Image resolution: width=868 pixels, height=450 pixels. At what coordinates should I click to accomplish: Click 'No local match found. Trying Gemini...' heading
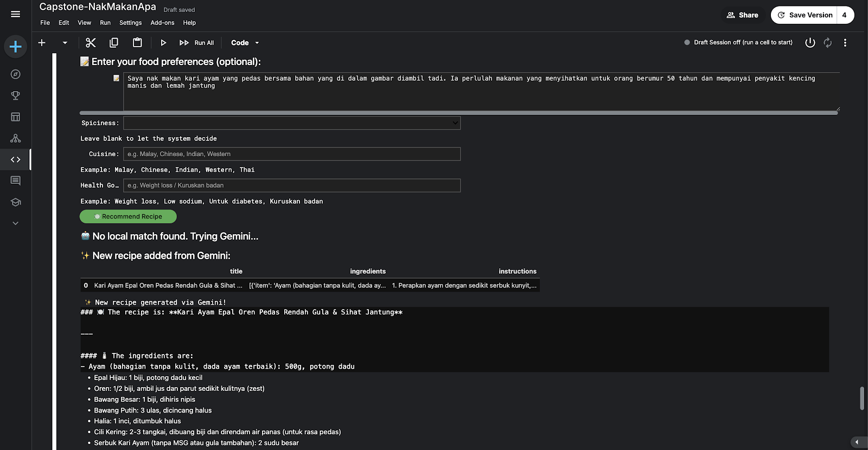(x=175, y=236)
